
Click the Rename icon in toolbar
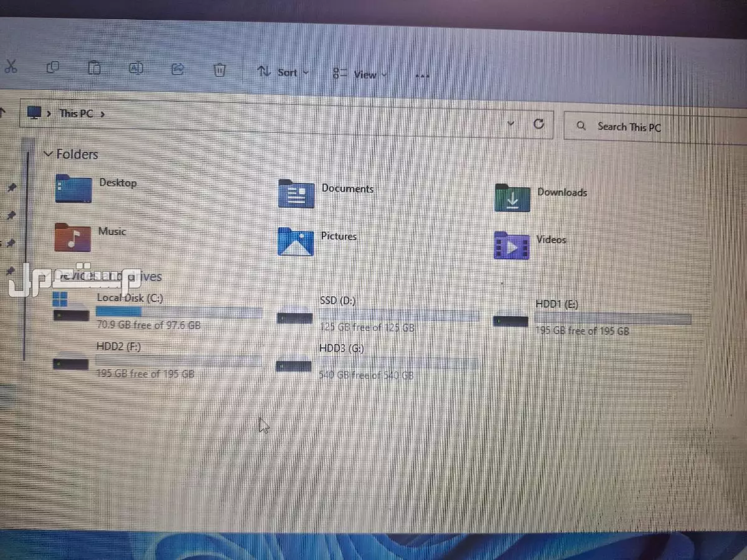136,68
